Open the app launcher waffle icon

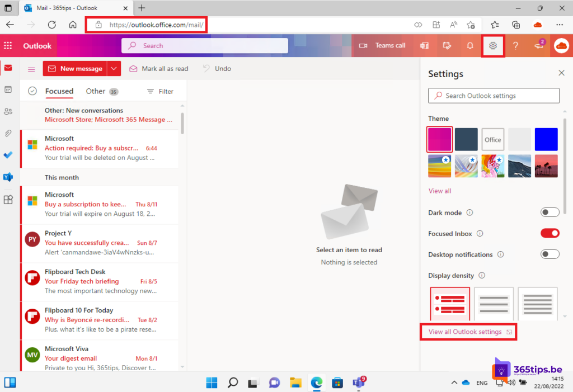(x=8, y=46)
